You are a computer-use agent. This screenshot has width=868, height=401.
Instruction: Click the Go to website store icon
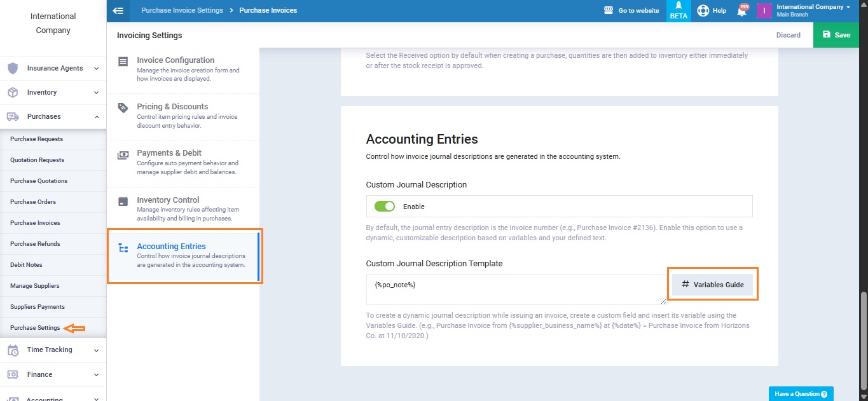(608, 11)
